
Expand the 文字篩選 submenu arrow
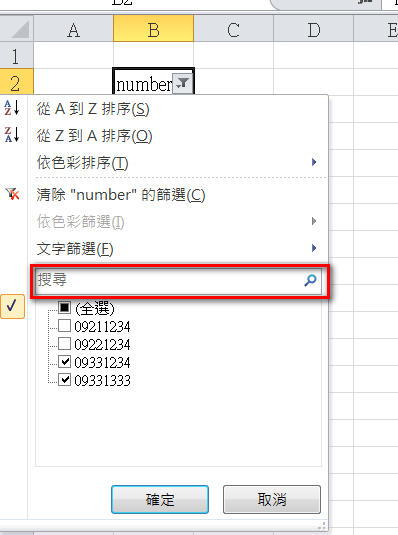pos(314,248)
